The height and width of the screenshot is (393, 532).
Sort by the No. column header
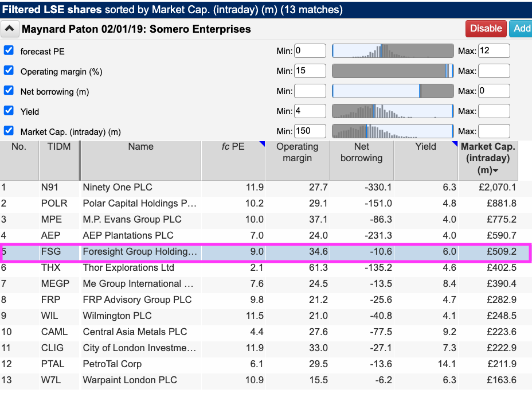19,160
